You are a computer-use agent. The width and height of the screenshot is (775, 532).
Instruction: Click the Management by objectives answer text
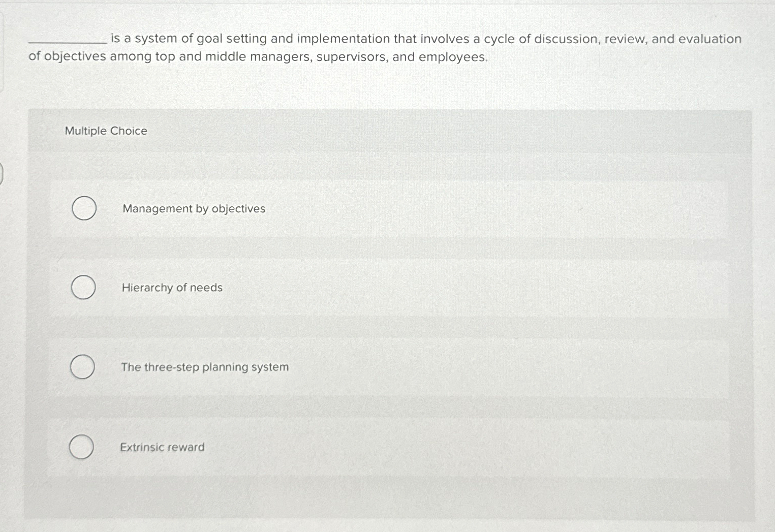[x=193, y=208]
